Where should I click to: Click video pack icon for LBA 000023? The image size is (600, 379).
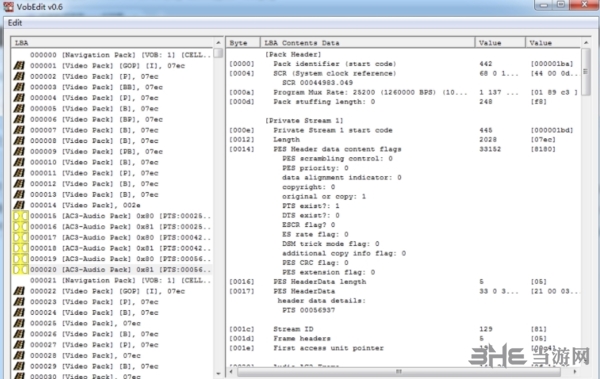point(19,302)
